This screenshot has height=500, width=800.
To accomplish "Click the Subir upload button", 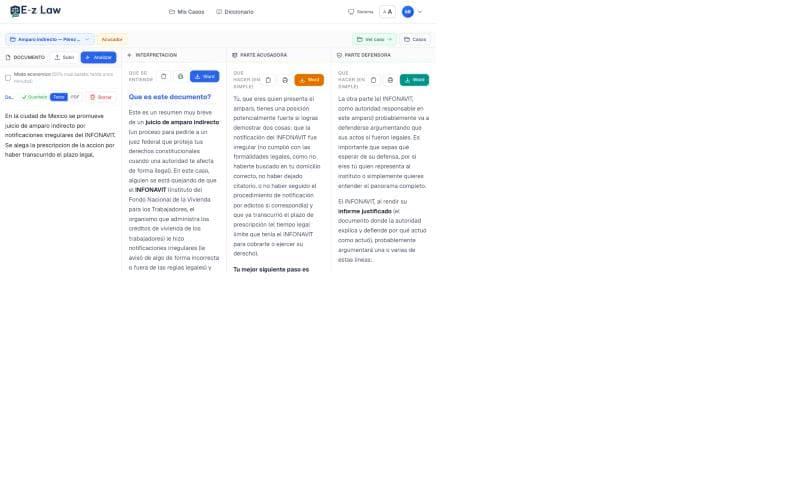I will pyautogui.click(x=64, y=57).
